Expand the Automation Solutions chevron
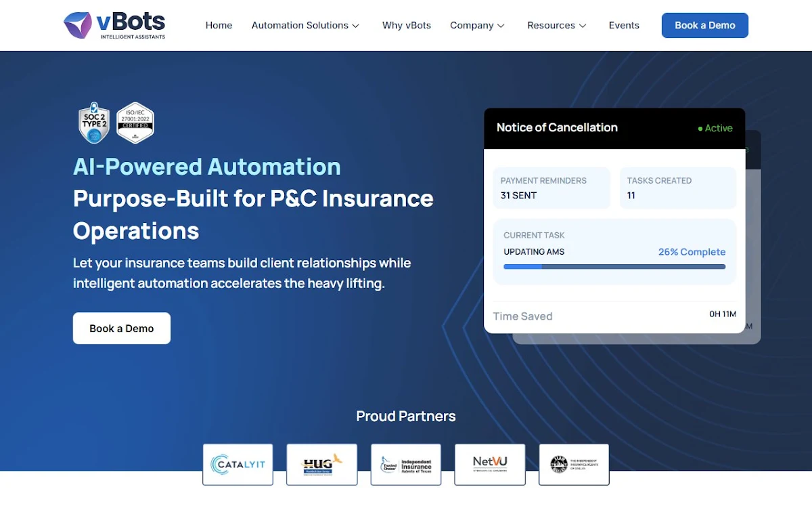The height and width of the screenshot is (508, 812). point(356,26)
